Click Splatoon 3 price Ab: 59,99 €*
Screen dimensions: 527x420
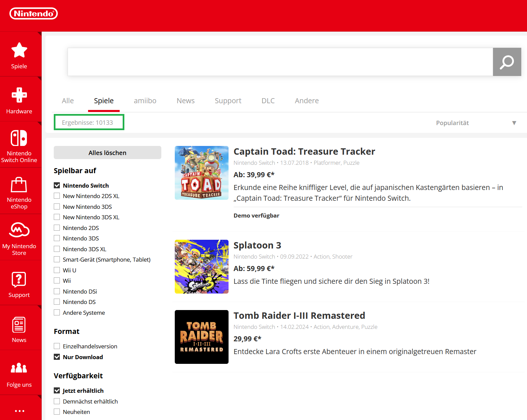click(x=254, y=268)
